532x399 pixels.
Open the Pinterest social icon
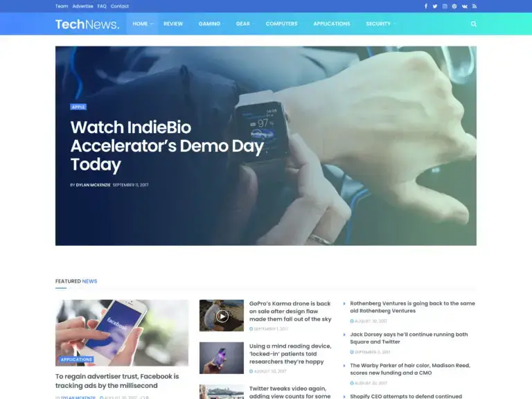click(x=454, y=6)
